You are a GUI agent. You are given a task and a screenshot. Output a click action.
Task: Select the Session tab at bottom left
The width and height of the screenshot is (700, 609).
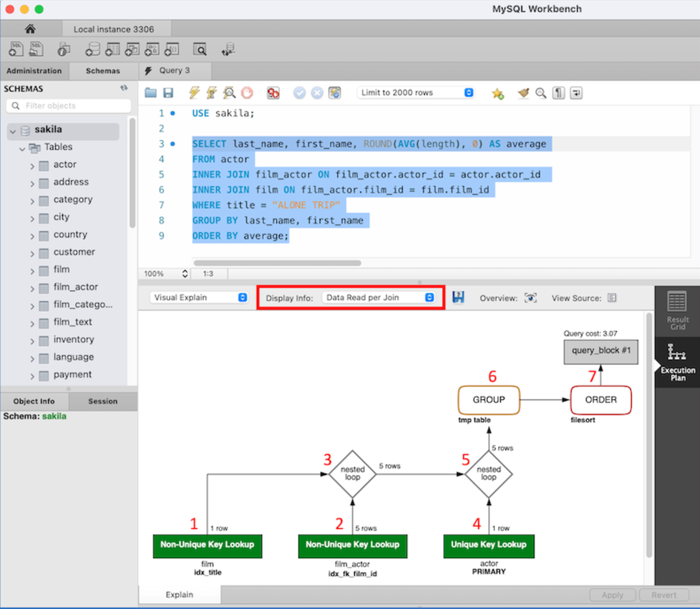(103, 401)
